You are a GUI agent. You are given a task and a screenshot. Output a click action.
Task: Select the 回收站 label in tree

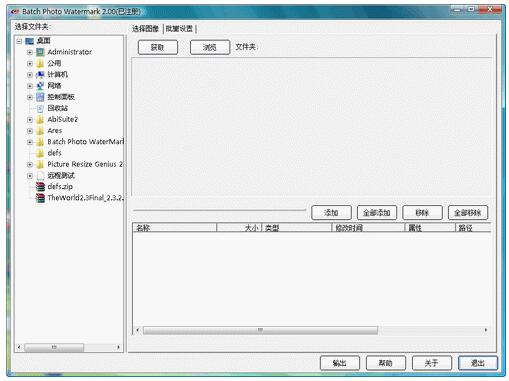click(58, 108)
